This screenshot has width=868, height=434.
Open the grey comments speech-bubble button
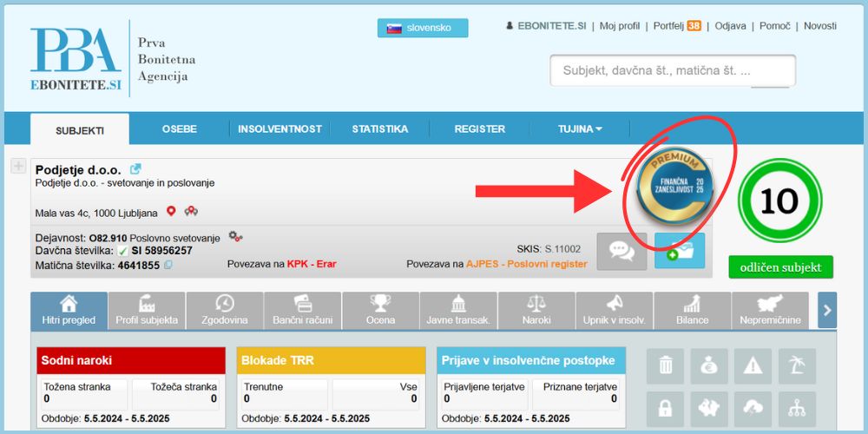click(621, 251)
